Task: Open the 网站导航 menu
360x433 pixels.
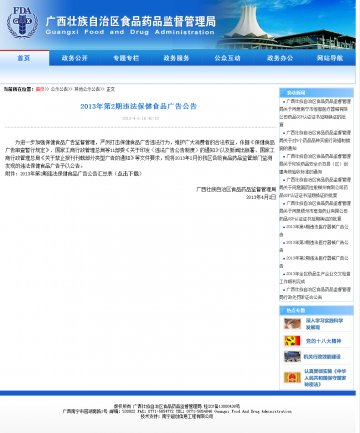Action: [330, 58]
